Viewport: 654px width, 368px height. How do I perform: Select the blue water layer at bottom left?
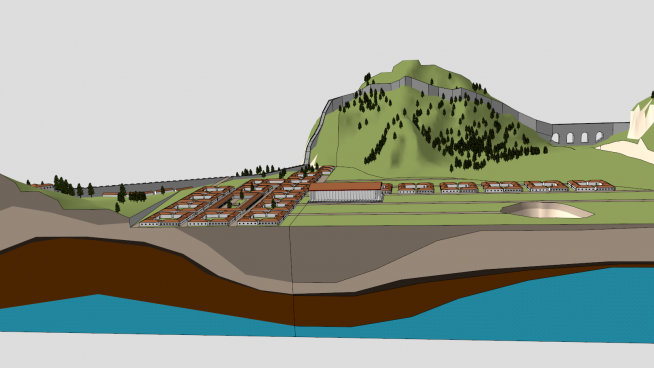pos(125,315)
